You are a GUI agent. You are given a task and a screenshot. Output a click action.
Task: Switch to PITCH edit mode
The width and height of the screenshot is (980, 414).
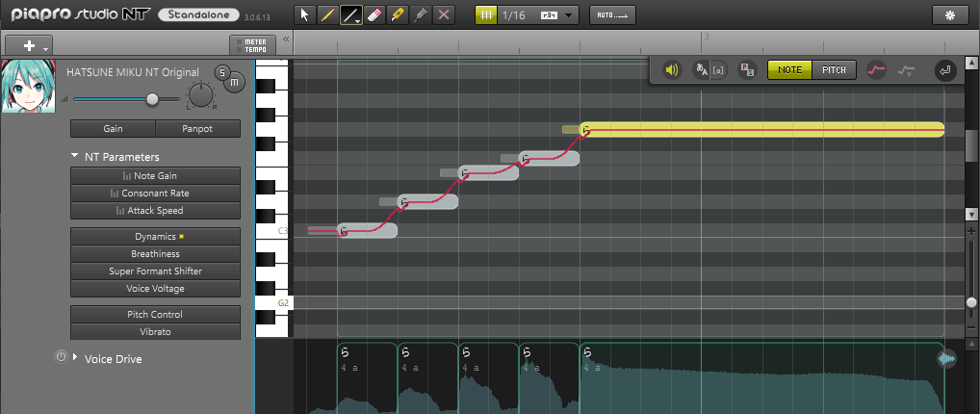(834, 70)
